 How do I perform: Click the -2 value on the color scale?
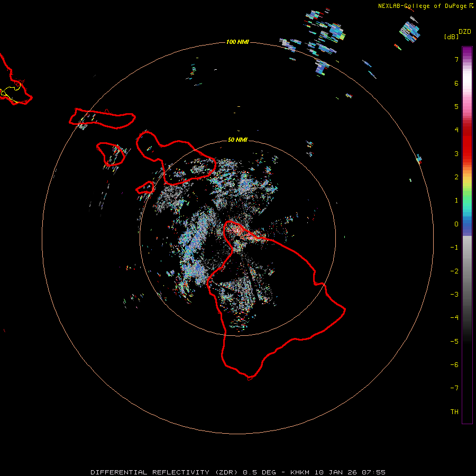click(454, 271)
